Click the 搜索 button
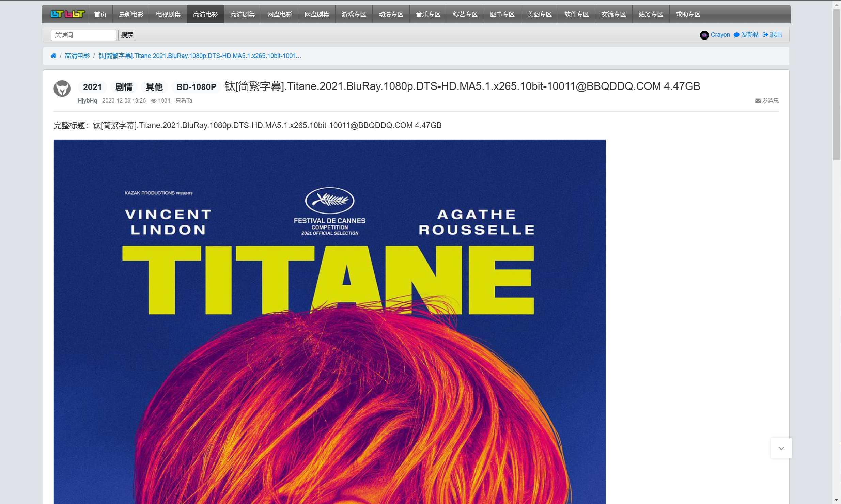The width and height of the screenshot is (841, 504). [x=127, y=35]
